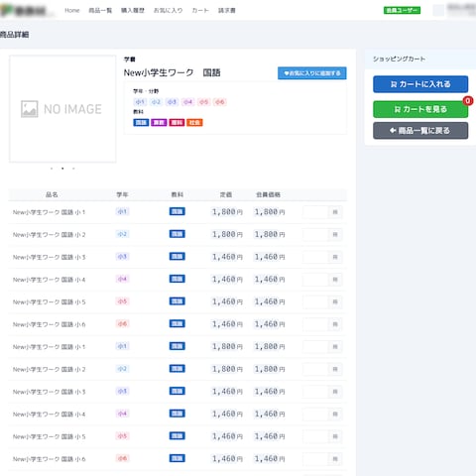Select the 小3 tag under 学年・分野

click(172, 102)
